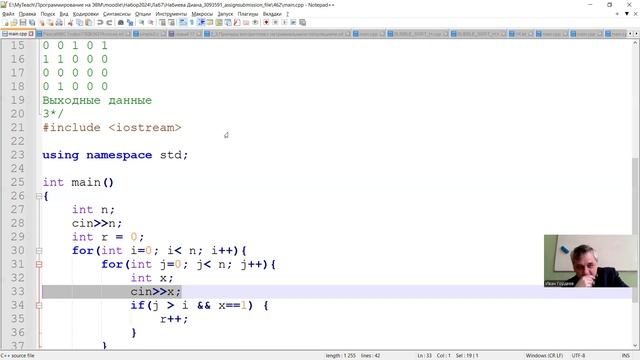Play back recorded macro icon

[x=284, y=22]
